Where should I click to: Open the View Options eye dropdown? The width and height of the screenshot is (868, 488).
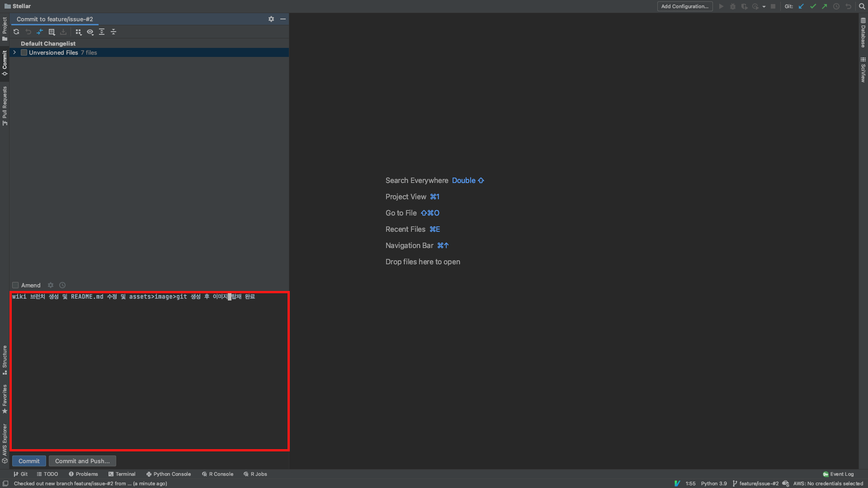click(90, 32)
